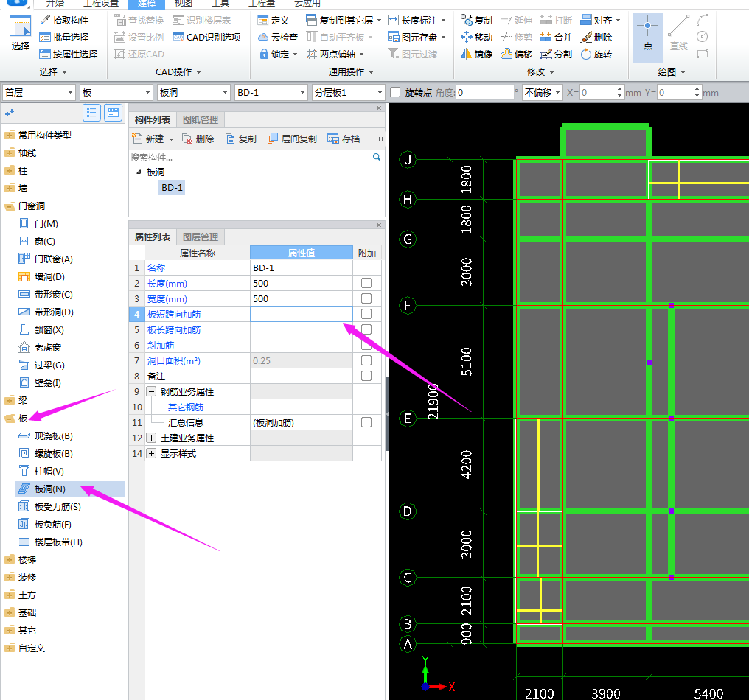Expand the 土建业务属性 section
This screenshot has width=749, height=700.
pyautogui.click(x=151, y=438)
